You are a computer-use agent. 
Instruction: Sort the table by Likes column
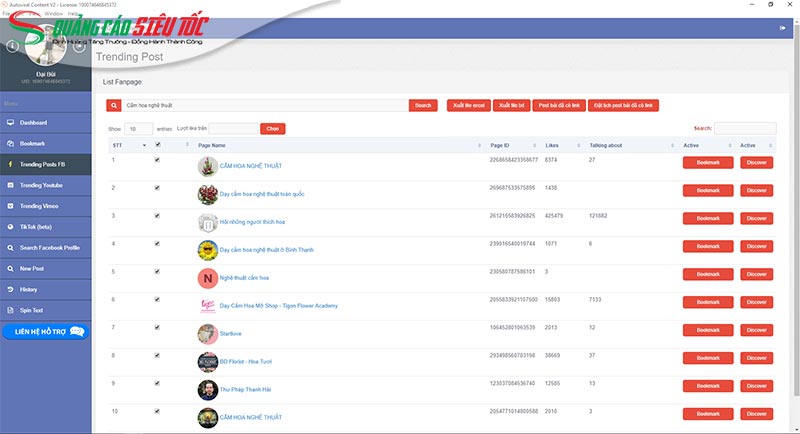click(552, 145)
